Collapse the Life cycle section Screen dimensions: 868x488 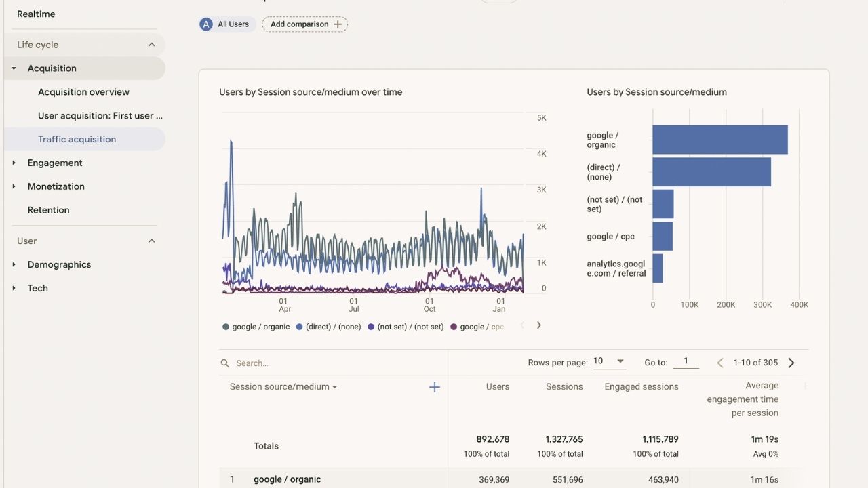click(x=151, y=45)
